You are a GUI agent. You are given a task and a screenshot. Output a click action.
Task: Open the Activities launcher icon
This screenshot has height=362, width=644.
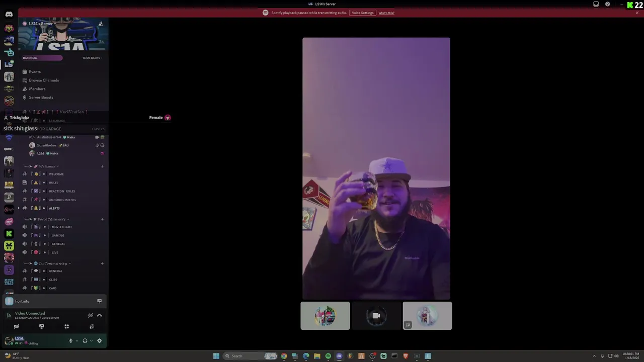click(x=66, y=326)
